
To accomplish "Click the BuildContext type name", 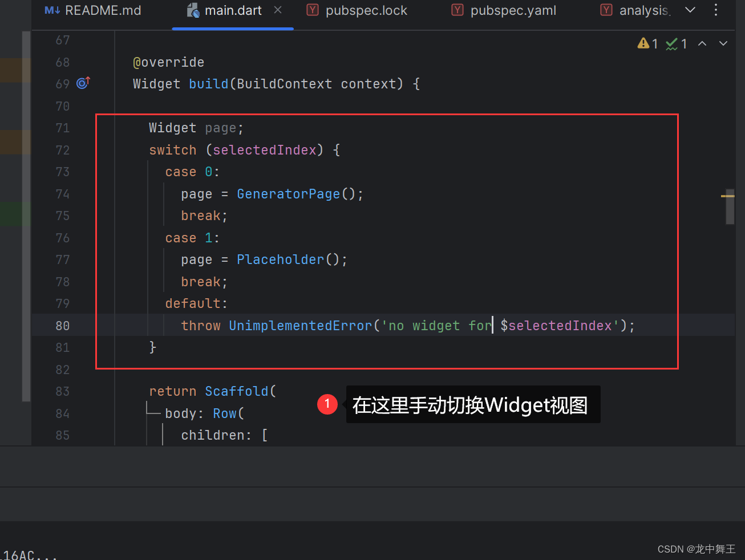I will (x=284, y=84).
